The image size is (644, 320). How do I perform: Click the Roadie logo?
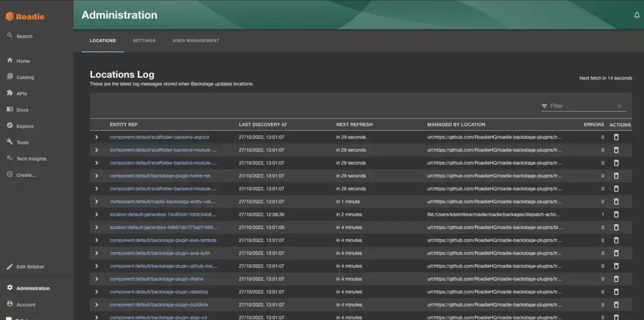pyautogui.click(x=25, y=16)
